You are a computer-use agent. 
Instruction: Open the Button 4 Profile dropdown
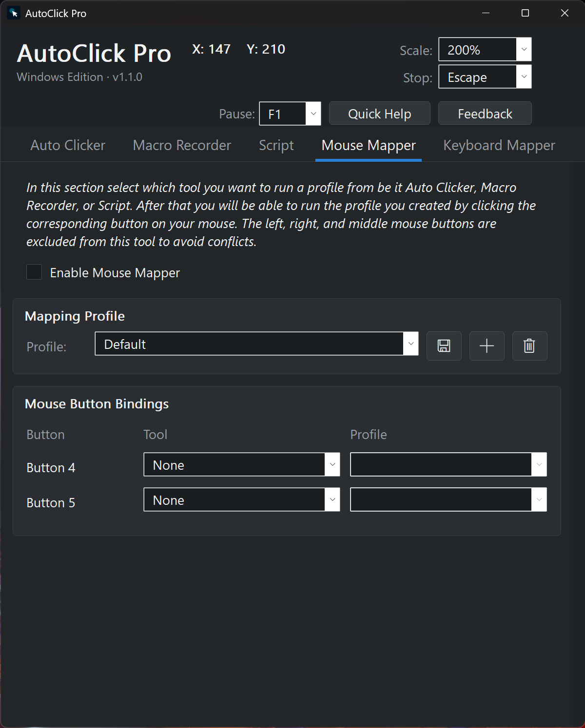[x=448, y=464]
